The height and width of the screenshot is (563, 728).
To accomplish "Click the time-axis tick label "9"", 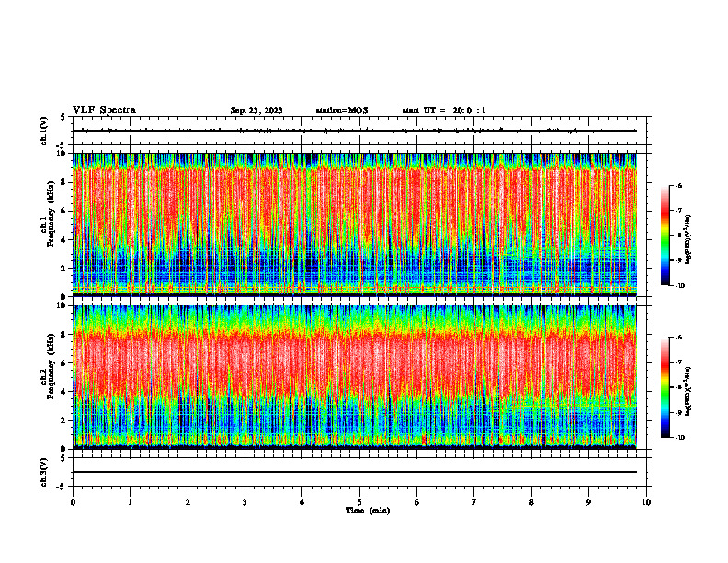I will pos(588,502).
